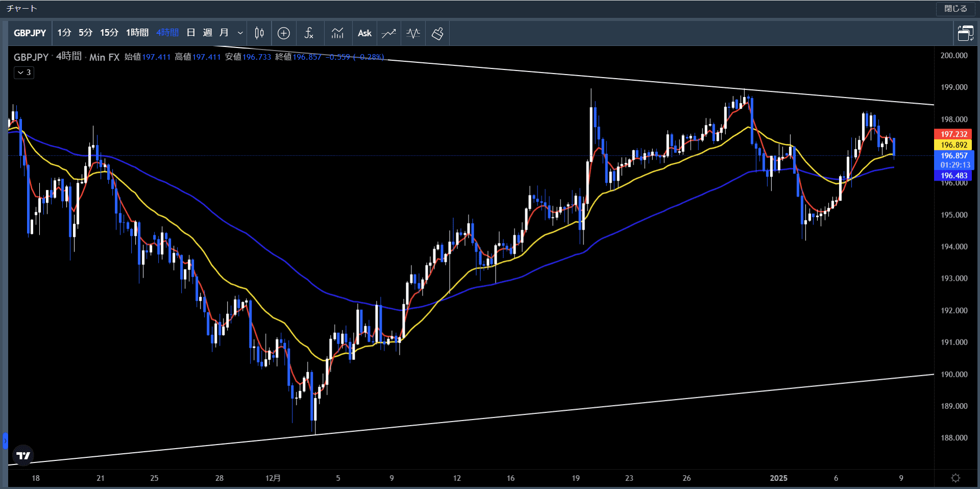The height and width of the screenshot is (489, 980).
Task: Select the 日 daily timeframe
Action: coord(191,33)
